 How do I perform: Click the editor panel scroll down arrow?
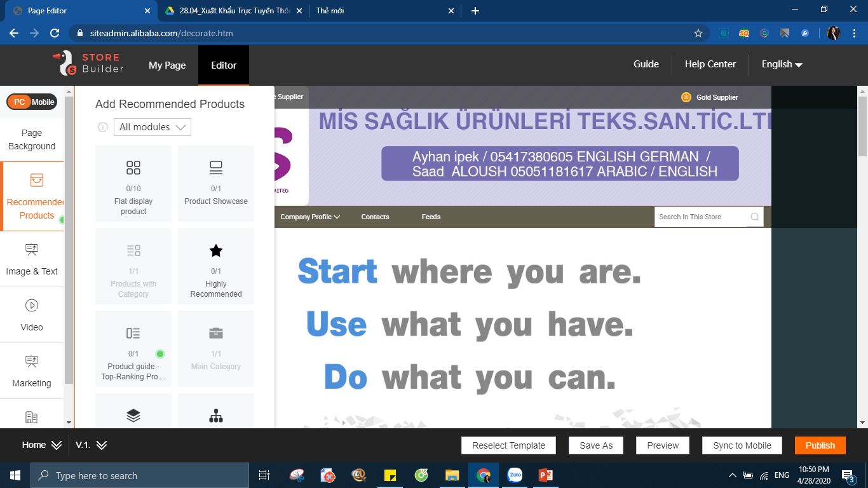[69, 422]
